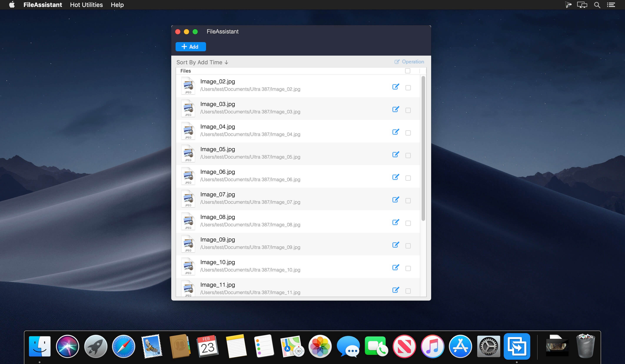The height and width of the screenshot is (364, 625).
Task: Click the paper plane menu bar icon
Action: [x=568, y=5]
